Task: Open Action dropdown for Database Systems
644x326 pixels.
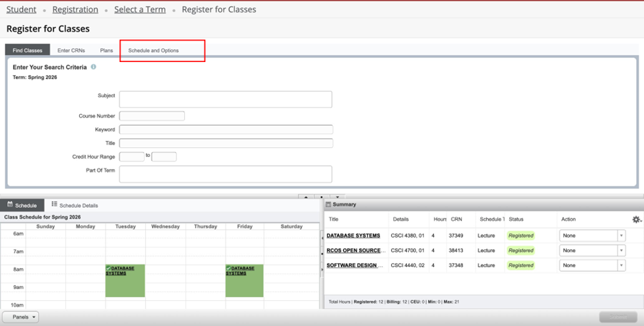Action: [x=592, y=236]
